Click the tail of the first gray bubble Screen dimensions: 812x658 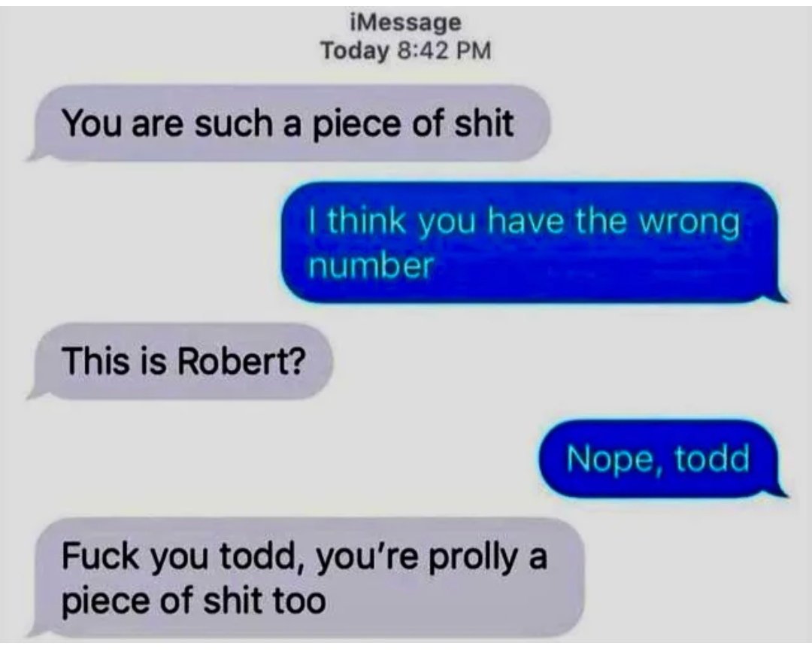click(x=35, y=154)
